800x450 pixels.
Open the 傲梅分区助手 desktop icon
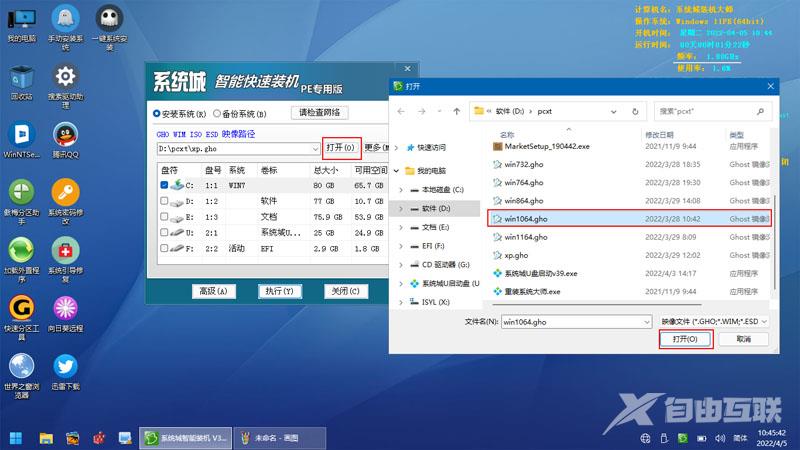[x=21, y=202]
